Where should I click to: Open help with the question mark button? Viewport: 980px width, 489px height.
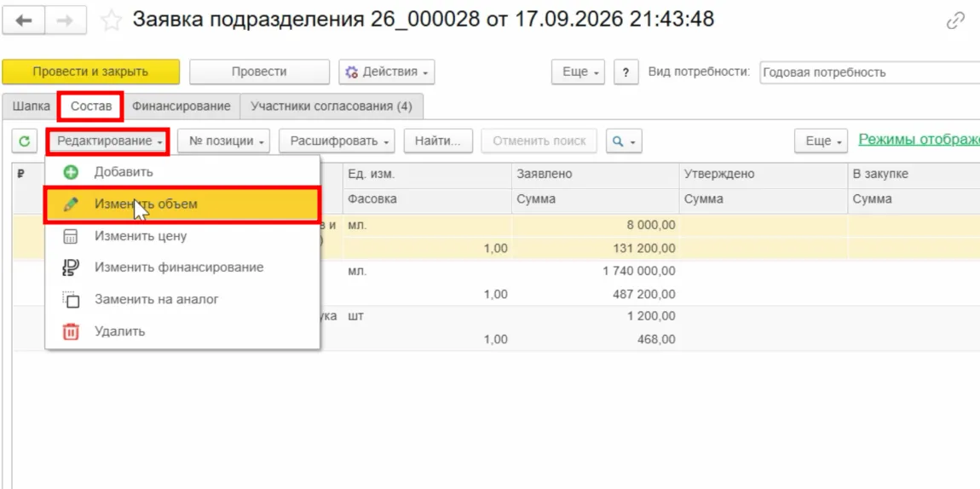coord(625,72)
